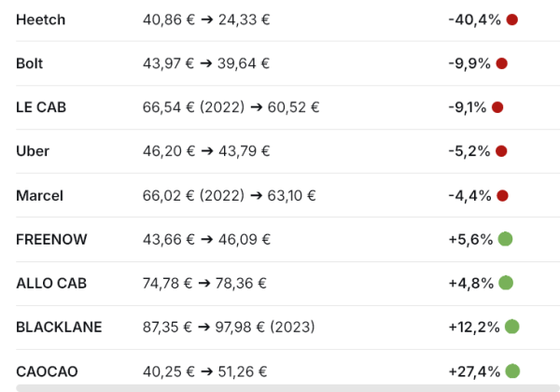This screenshot has width=560, height=392.
Task: Click ALLO CAB price 74,78 € → 78,36 €
Action: (x=204, y=283)
